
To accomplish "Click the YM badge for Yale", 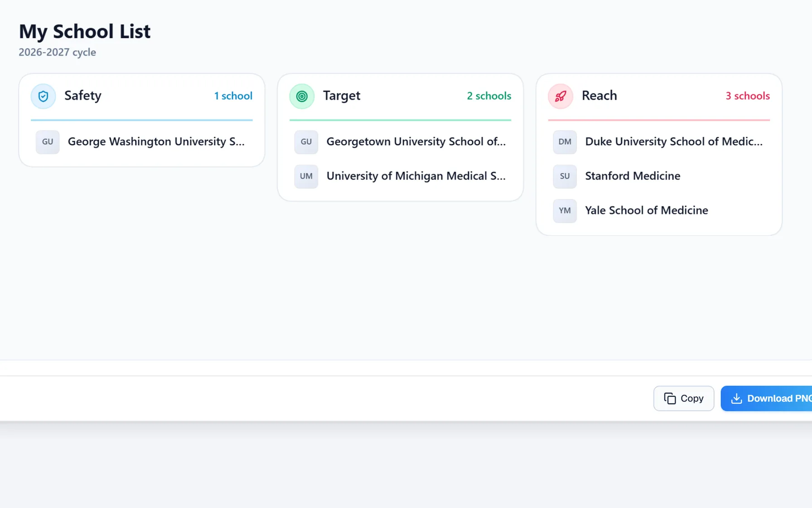I will [565, 211].
